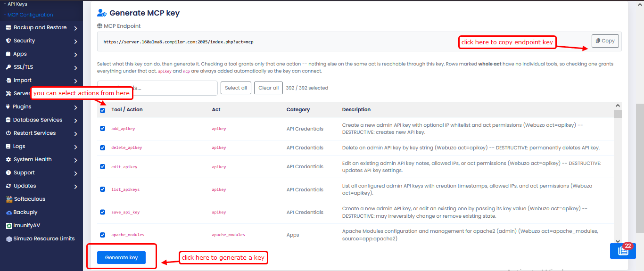Click the Backuply cloud icon
This screenshot has width=644, height=271.
[x=9, y=212]
